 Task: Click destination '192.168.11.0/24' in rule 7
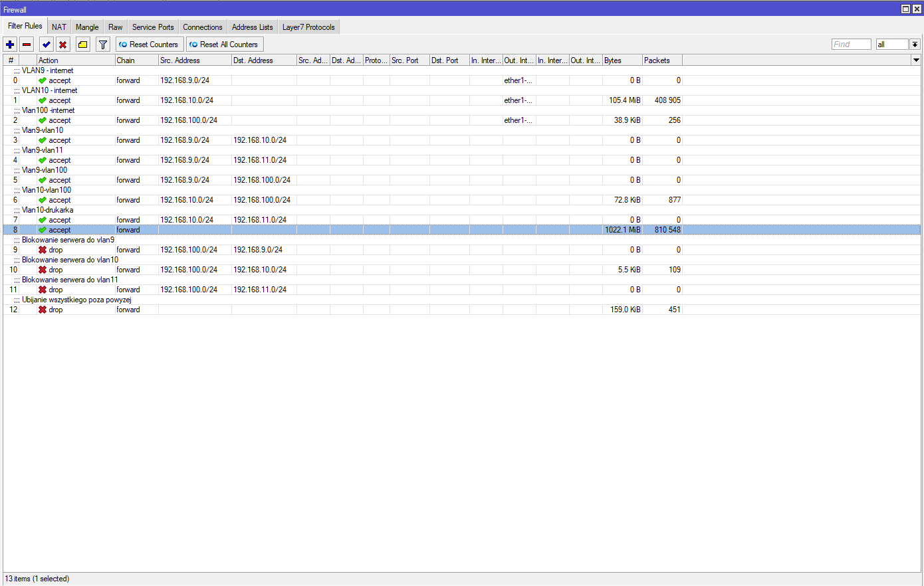(x=260, y=220)
